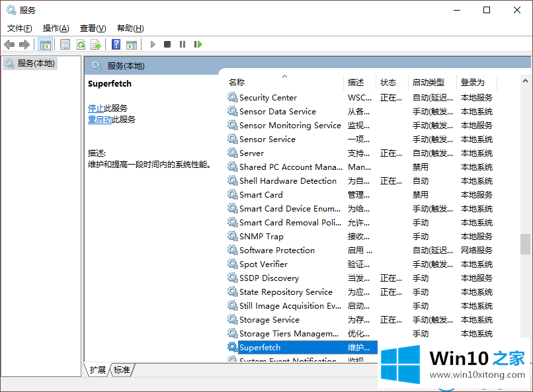Toggle the show/hide console tree icon
Screen dimensions: 533x392
45,44
